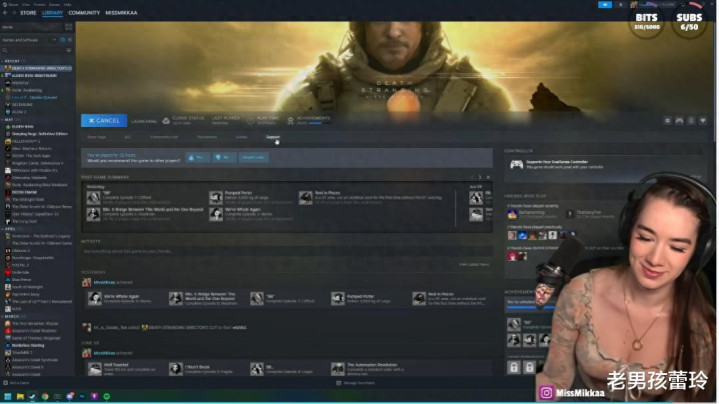Open the advanced filter options icon

coord(69,50)
